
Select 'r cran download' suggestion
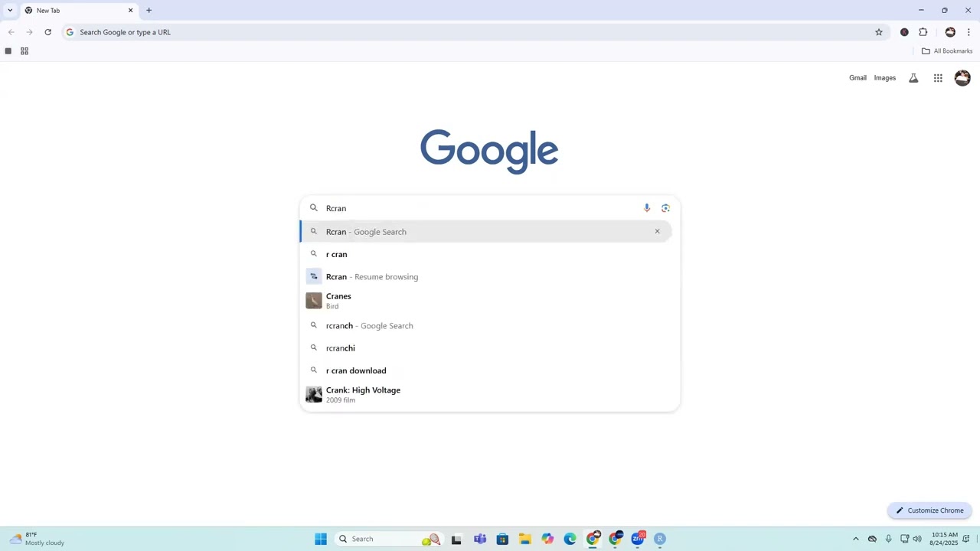(490, 370)
